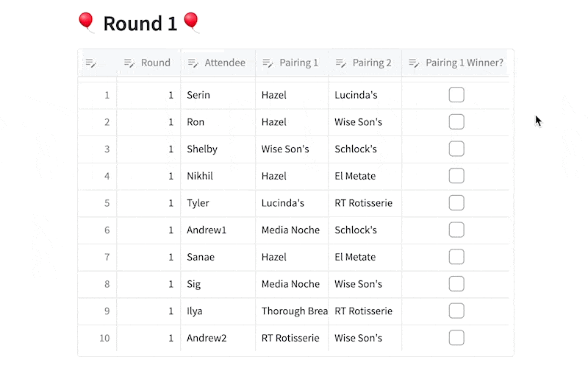588x368 pixels.
Task: Click the balloon emoji left of Round 1
Action: click(x=86, y=23)
